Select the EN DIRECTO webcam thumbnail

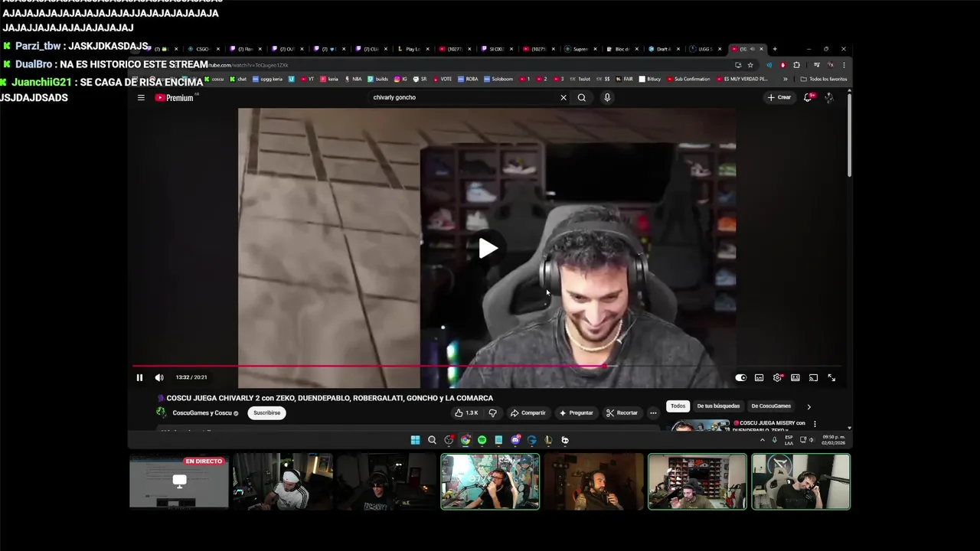179,481
